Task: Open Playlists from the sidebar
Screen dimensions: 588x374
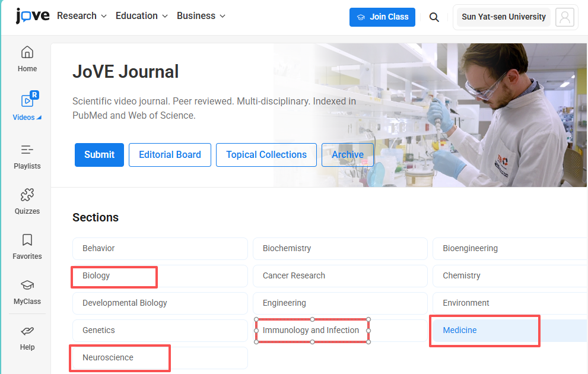Action: [x=27, y=156]
